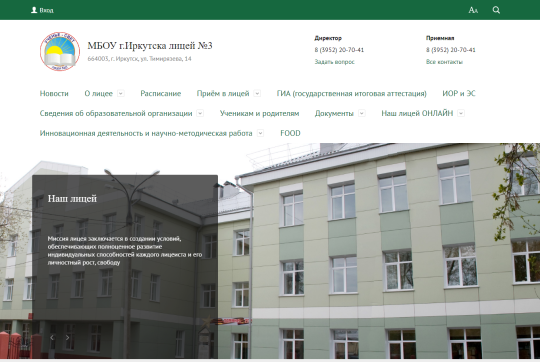Click the Задать вопрос link

(334, 62)
